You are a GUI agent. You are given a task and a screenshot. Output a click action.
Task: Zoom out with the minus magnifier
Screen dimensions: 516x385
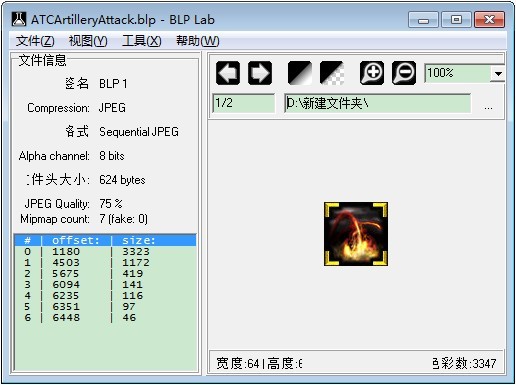pyautogui.click(x=404, y=73)
